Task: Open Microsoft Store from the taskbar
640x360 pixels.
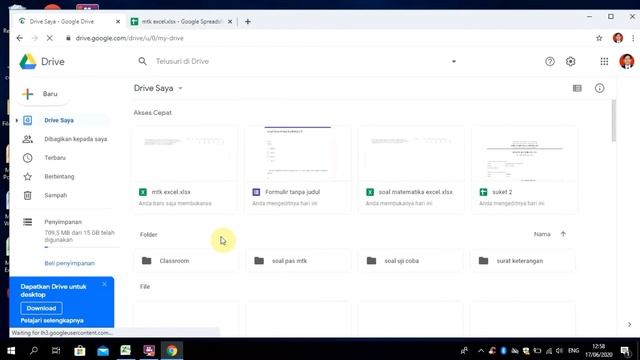Action: click(80, 350)
